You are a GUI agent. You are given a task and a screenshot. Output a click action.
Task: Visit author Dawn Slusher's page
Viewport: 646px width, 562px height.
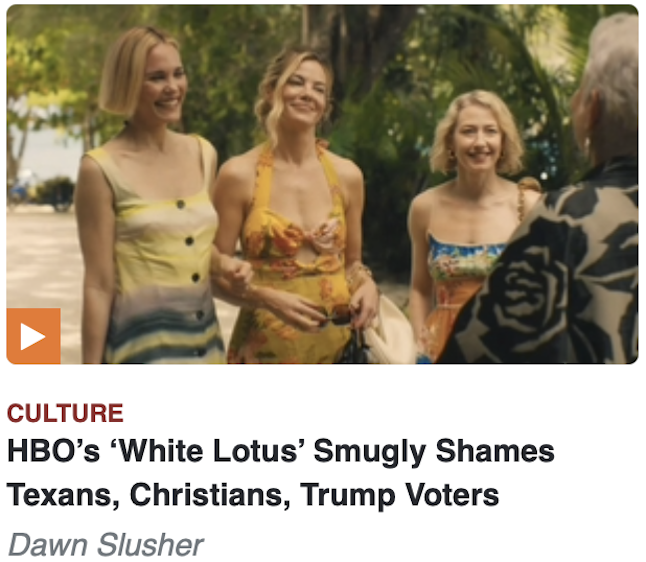click(105, 545)
